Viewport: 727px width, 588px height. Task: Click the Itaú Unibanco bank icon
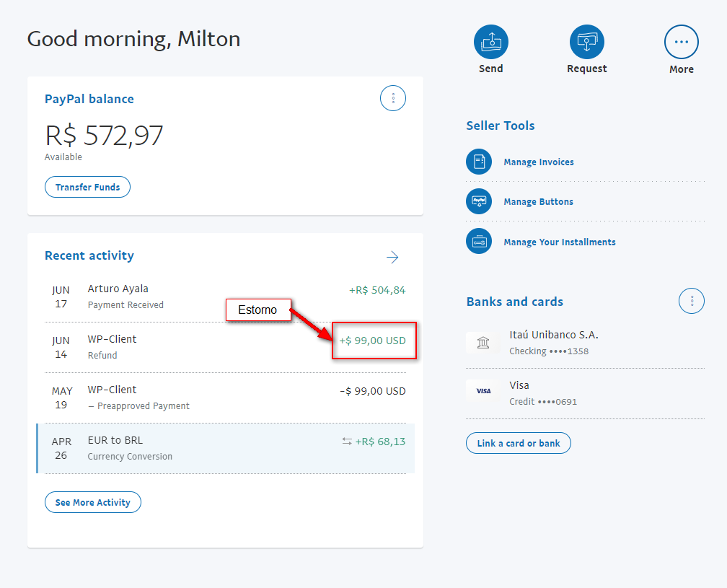pyautogui.click(x=483, y=343)
